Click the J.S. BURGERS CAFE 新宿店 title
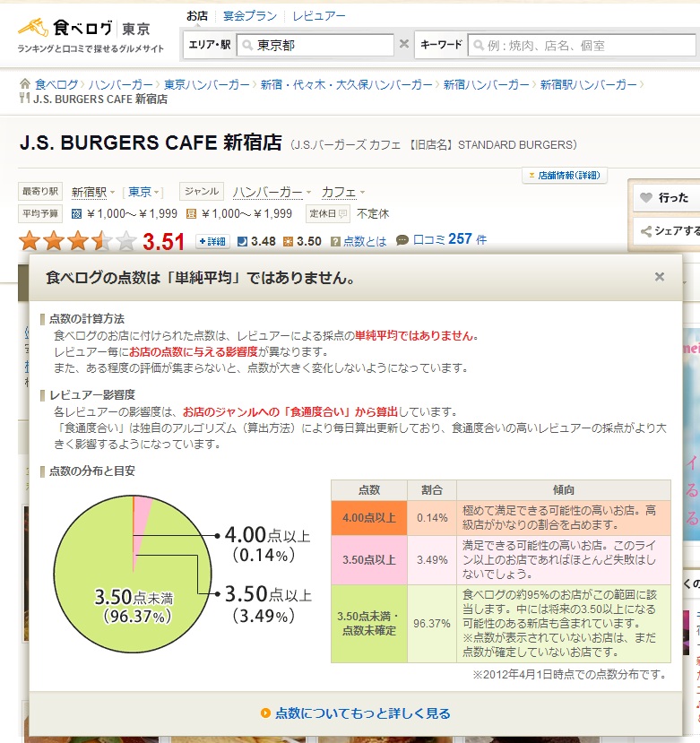 click(151, 143)
